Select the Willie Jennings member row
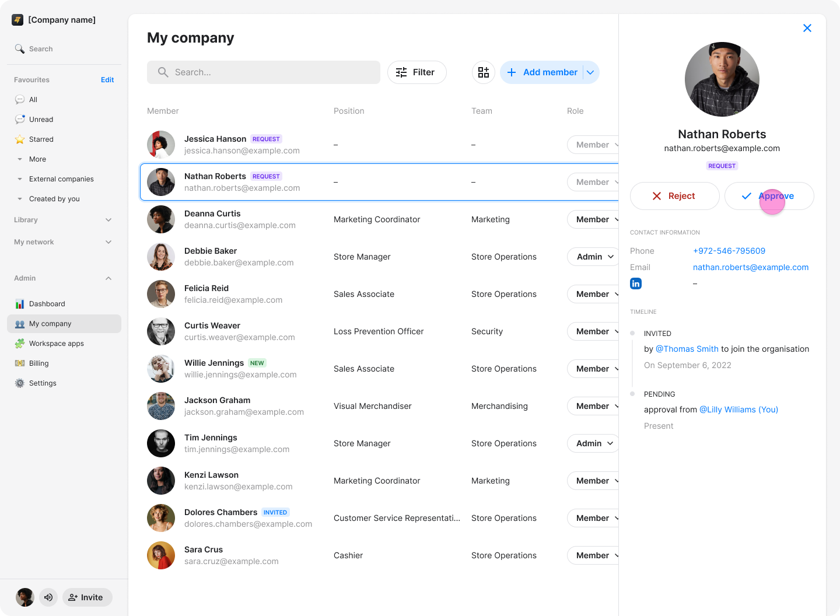 379,369
